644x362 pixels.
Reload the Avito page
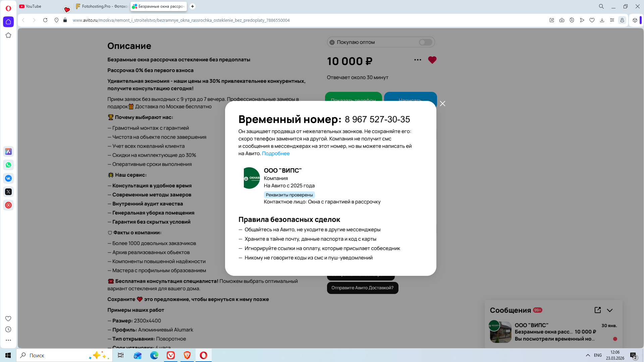45,20
